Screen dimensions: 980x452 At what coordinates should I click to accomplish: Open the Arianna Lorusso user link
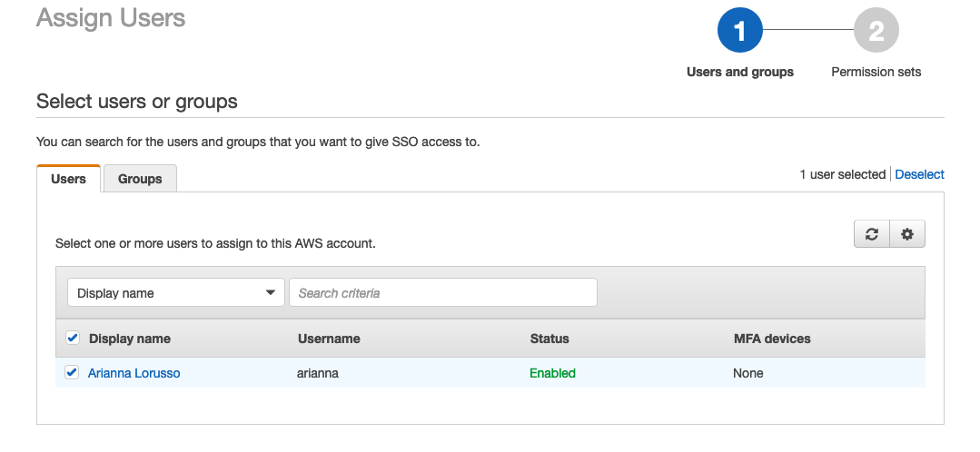[x=134, y=373]
